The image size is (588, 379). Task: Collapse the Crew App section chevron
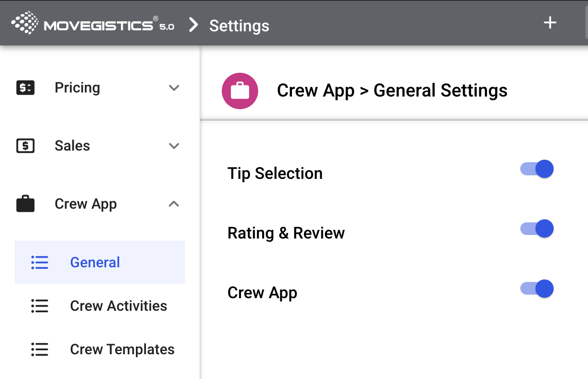click(174, 204)
